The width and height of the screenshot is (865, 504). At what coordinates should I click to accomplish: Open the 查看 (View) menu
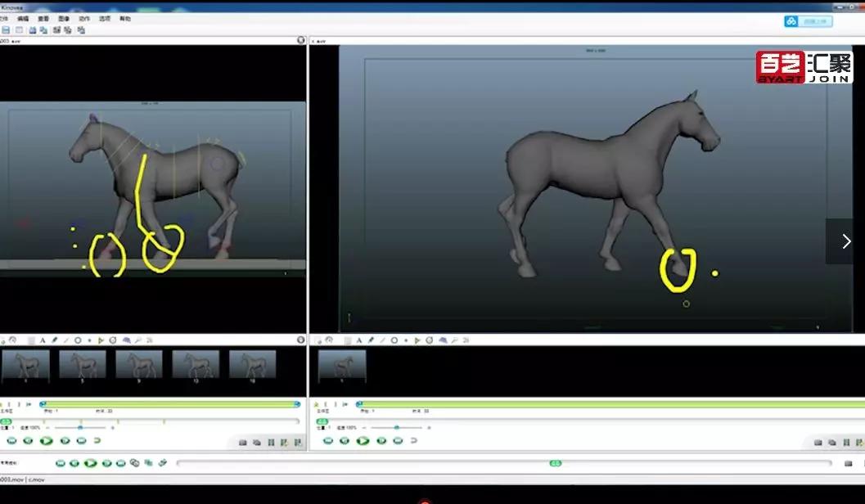tap(43, 19)
